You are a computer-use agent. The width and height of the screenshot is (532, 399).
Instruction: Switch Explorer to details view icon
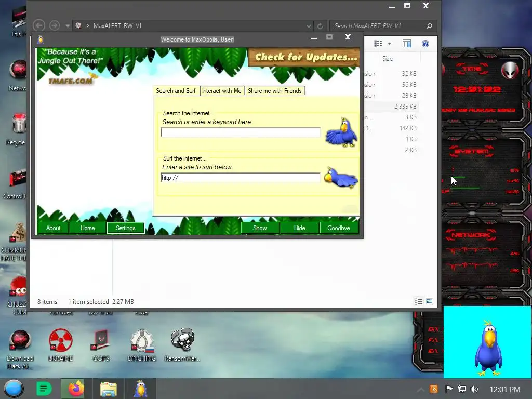pyautogui.click(x=418, y=301)
